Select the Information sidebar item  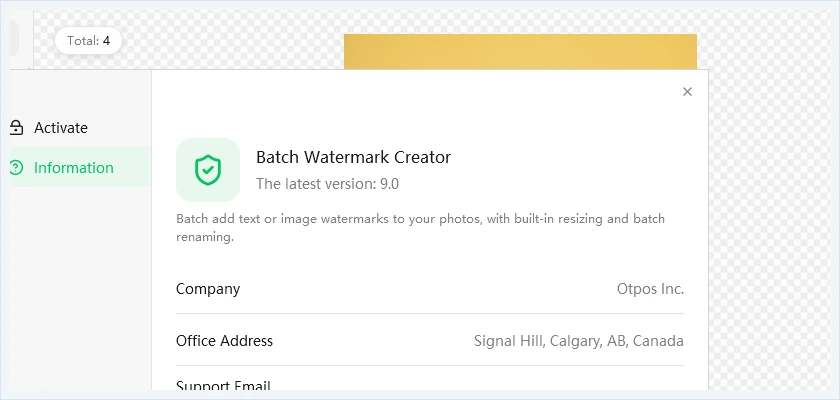tap(80, 167)
